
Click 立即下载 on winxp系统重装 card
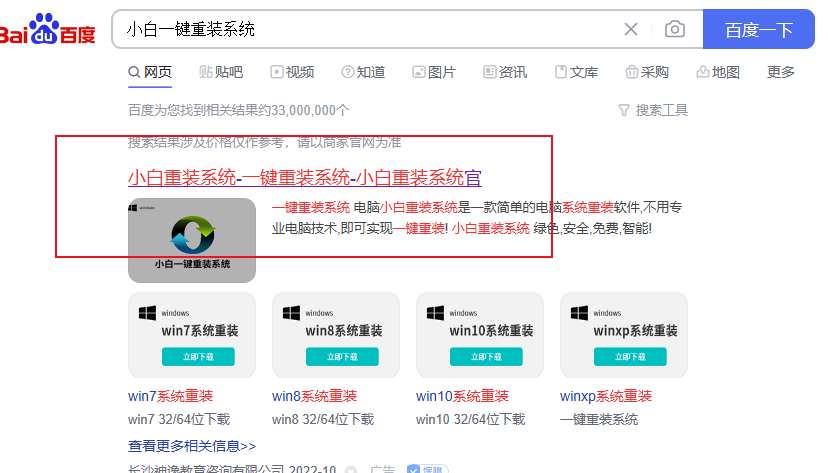(630, 357)
